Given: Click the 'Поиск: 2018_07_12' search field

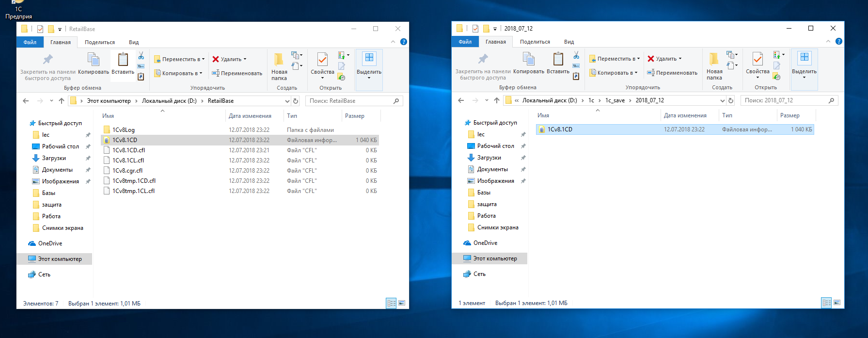Looking at the screenshot, I should click(x=785, y=100).
